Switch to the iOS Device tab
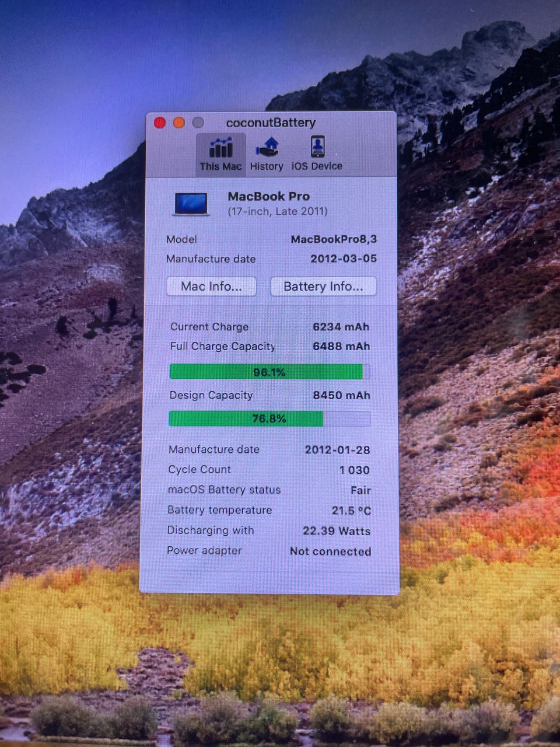The image size is (560, 747). 317,154
